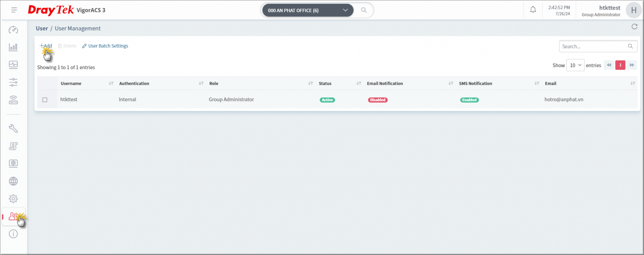Tick the checkbox for htkttest row
Viewport: 644px width, 255px height.
point(45,100)
